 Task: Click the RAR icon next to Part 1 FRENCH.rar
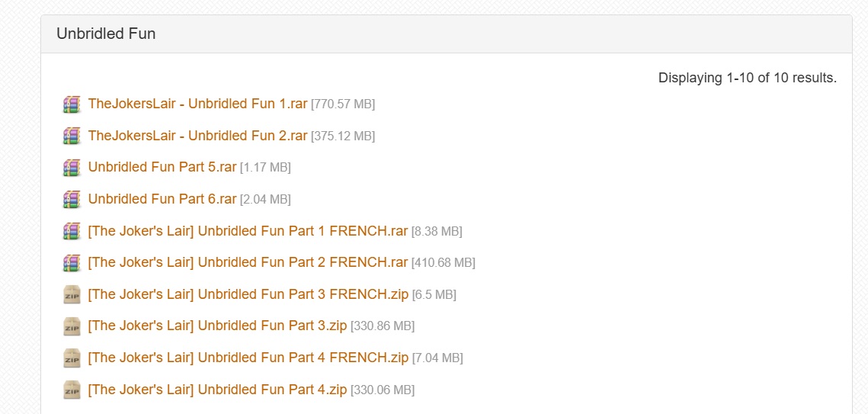[x=72, y=231]
